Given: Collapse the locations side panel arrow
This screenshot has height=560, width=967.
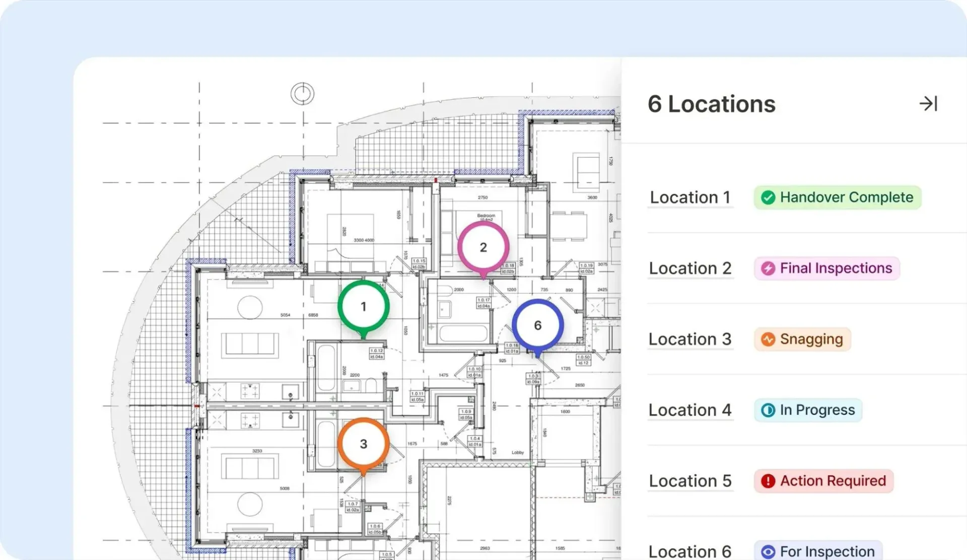Looking at the screenshot, I should (928, 104).
